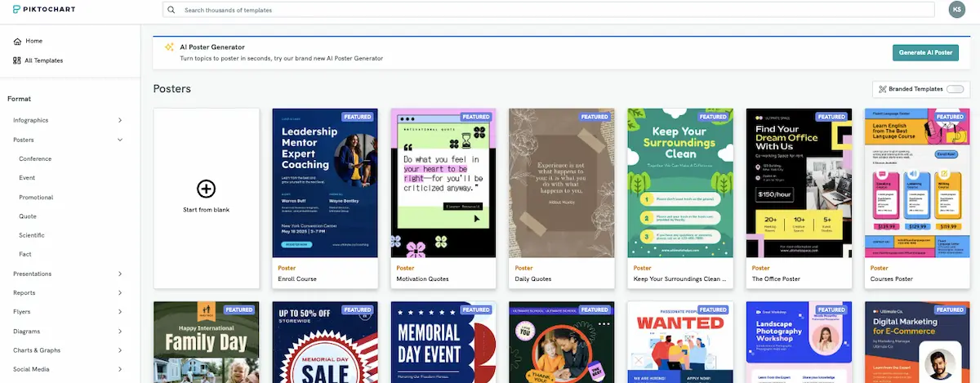Select the Conference poster subcategory
Screen dimensions: 980x383
(x=35, y=158)
